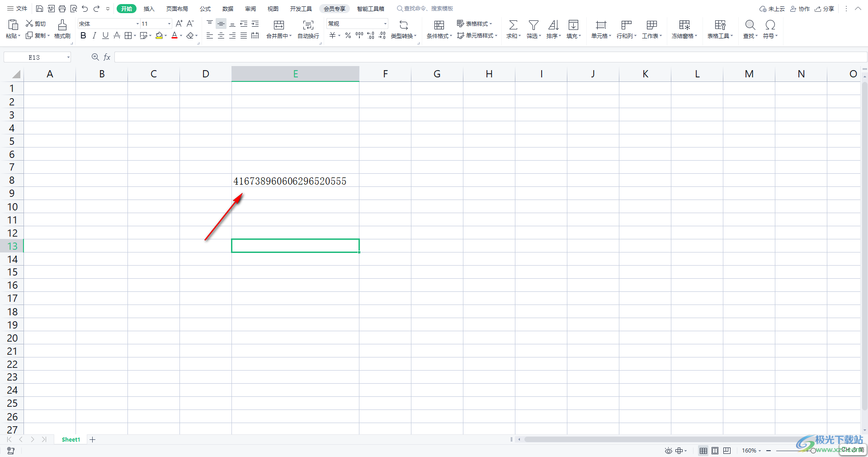Open the 文件 file menu
The width and height of the screenshot is (868, 457).
(x=17, y=9)
